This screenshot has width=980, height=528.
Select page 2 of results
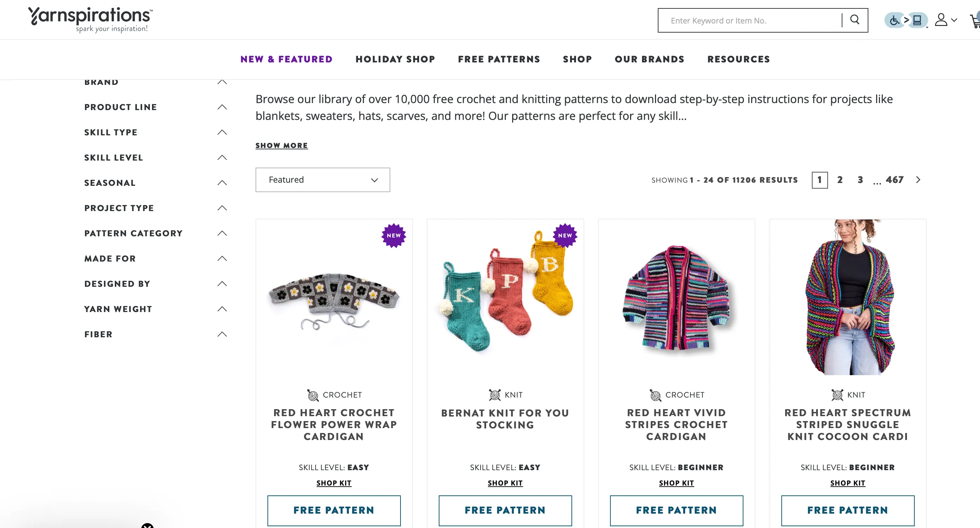(840, 180)
